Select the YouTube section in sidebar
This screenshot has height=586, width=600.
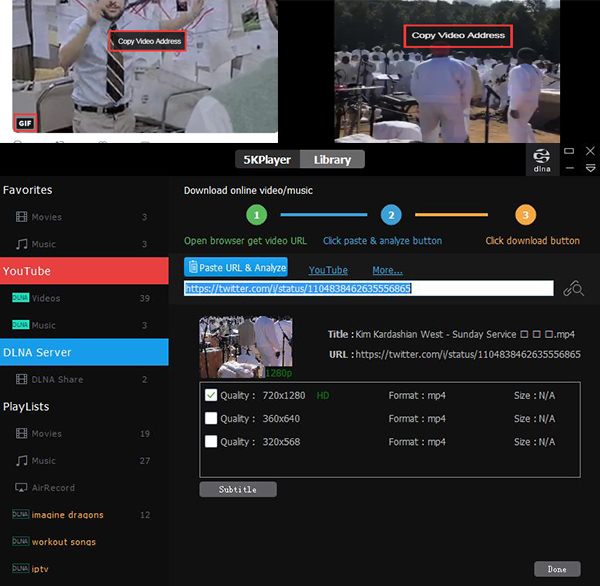pos(84,271)
